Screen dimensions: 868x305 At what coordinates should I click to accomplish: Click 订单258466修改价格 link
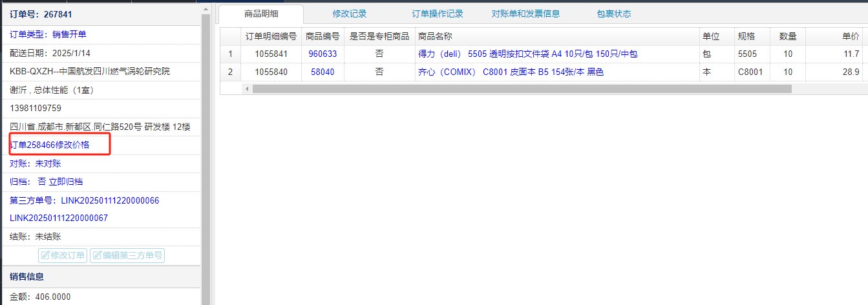[x=49, y=145]
